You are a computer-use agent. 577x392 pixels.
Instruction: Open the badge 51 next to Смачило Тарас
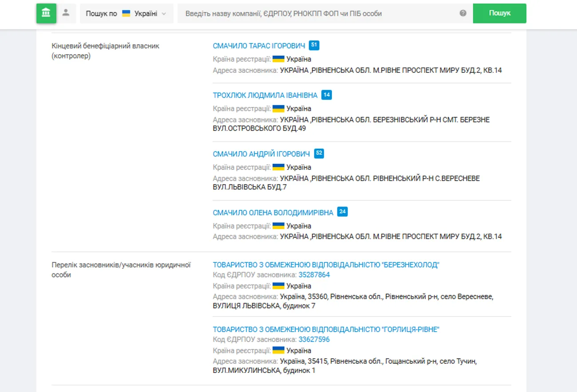pyautogui.click(x=314, y=45)
